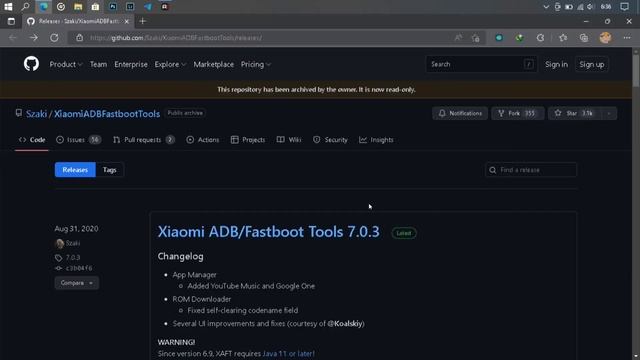Click the GitHub Octocat logo
The width and height of the screenshot is (640, 360).
[x=31, y=64]
